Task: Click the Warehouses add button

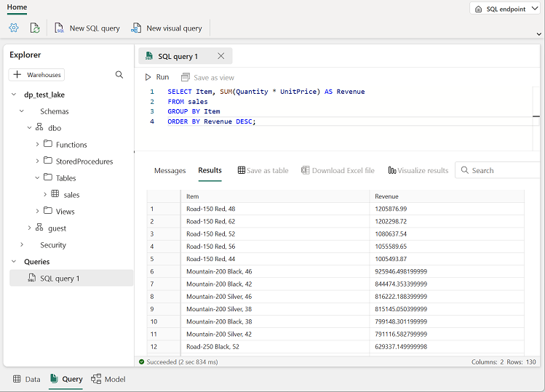Action: click(x=36, y=75)
